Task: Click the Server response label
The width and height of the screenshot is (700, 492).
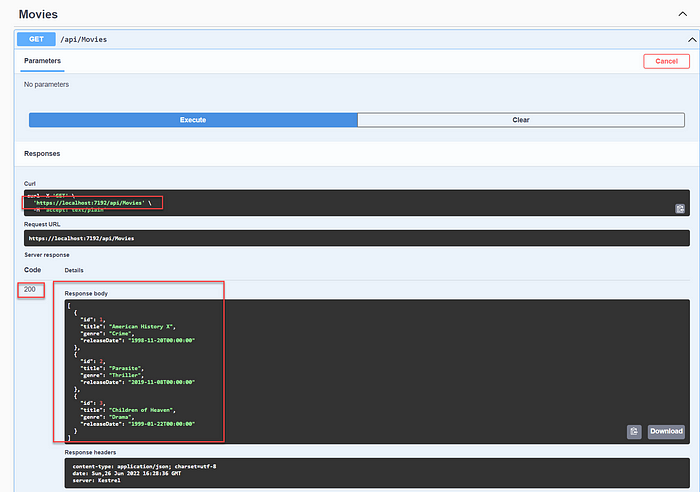Action: pos(47,255)
